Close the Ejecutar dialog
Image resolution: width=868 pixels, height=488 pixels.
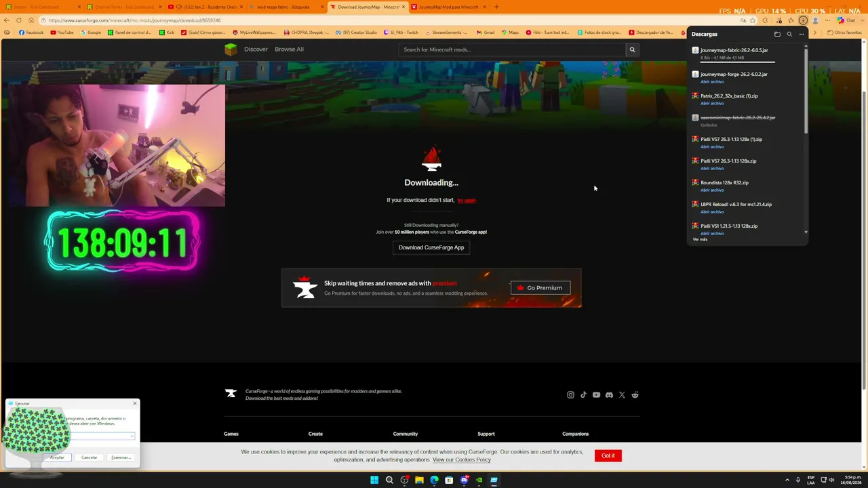(135, 404)
